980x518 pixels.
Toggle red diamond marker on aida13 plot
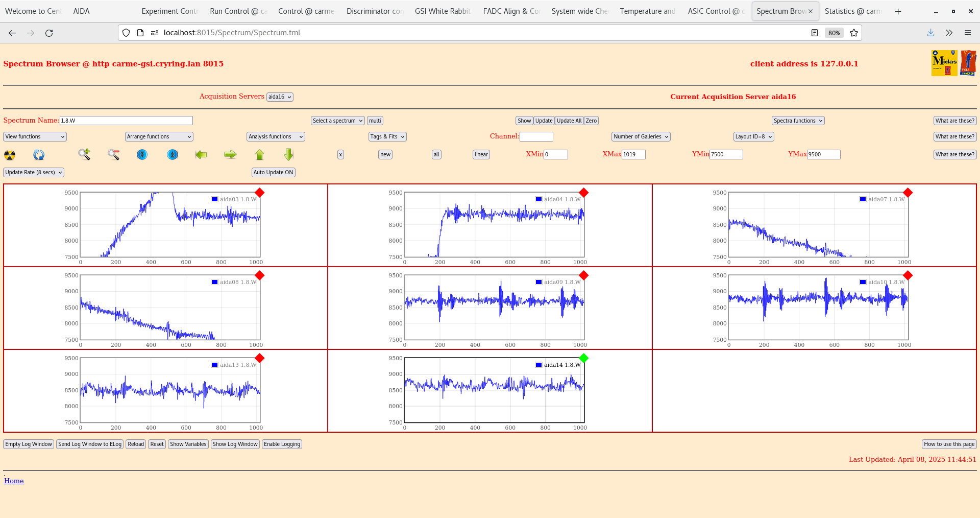(x=260, y=358)
